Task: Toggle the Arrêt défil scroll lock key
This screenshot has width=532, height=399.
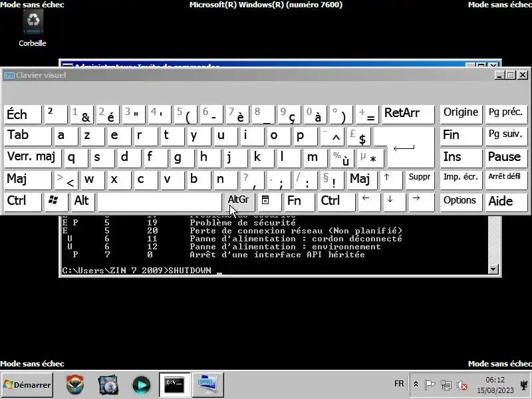Action: [x=506, y=180]
